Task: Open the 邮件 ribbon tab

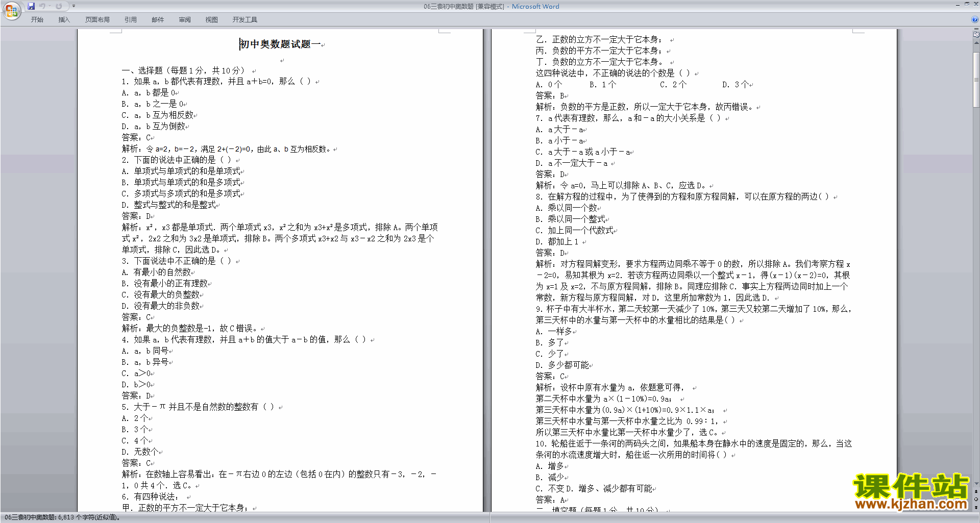Action: (158, 19)
